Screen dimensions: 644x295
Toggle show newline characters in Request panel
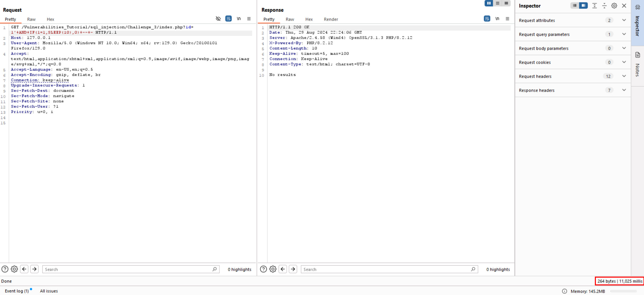pos(239,19)
